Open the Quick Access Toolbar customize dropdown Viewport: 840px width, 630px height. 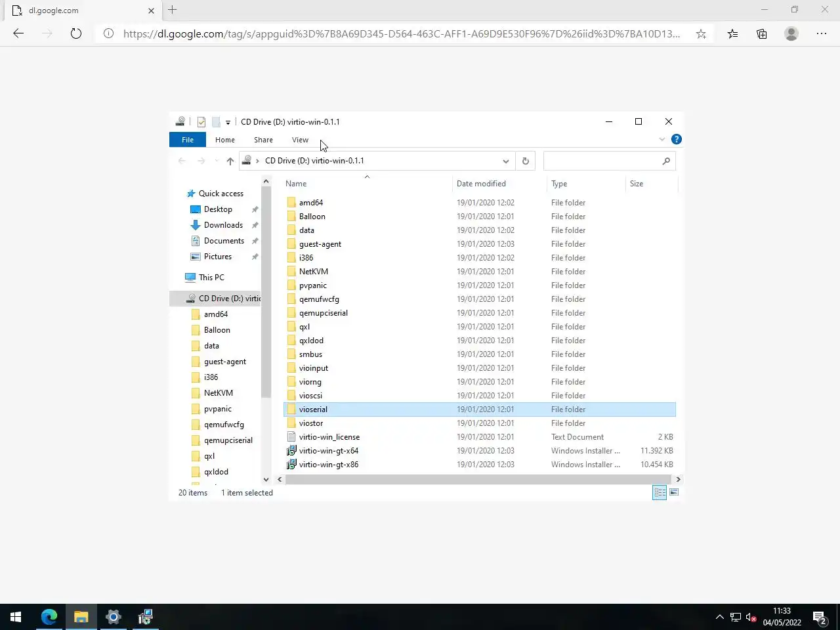pos(228,122)
